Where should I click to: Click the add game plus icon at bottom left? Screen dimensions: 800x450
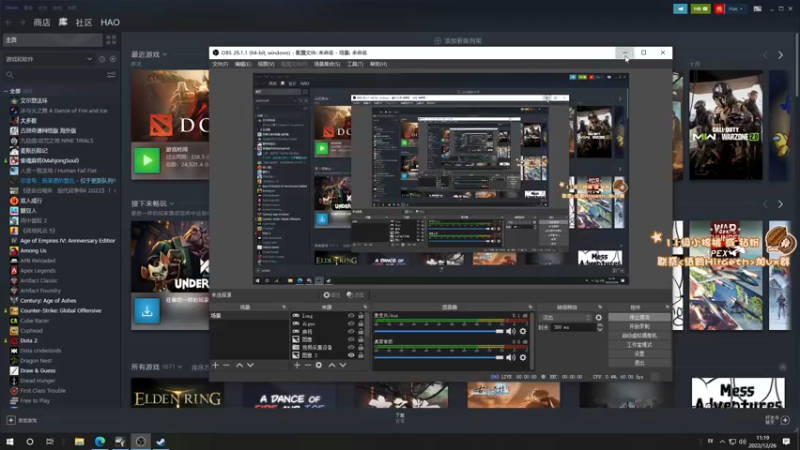[11, 420]
